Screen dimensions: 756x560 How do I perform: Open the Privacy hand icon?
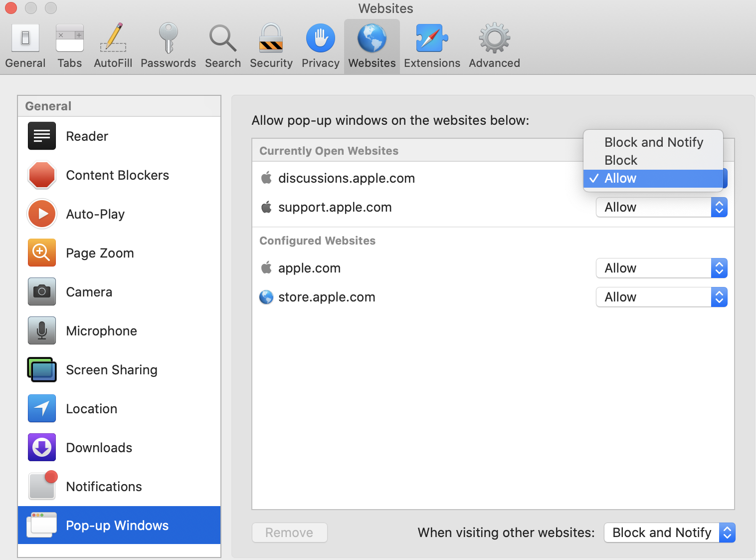(x=321, y=38)
